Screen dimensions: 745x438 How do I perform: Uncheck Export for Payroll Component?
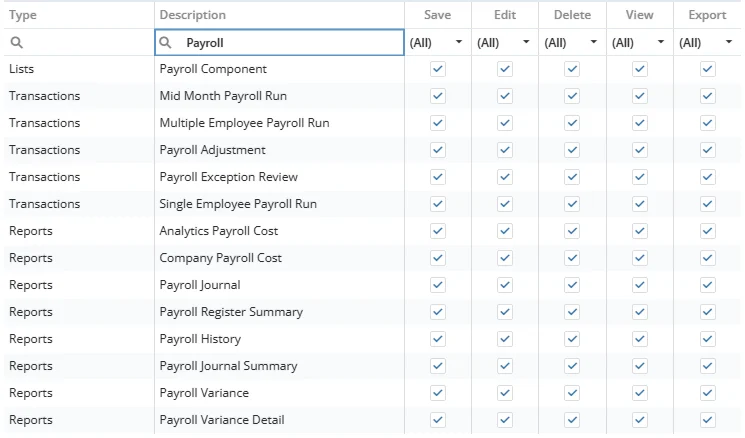coord(707,69)
